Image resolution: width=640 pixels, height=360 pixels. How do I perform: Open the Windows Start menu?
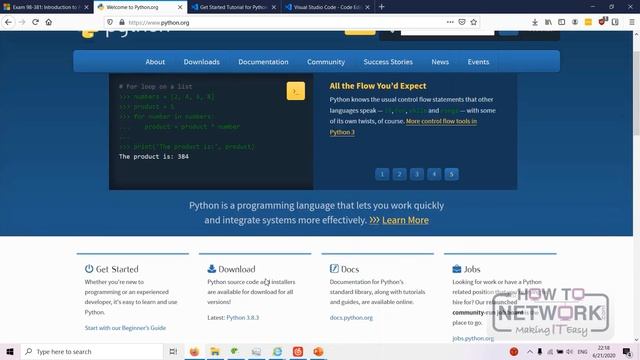[x=10, y=351]
